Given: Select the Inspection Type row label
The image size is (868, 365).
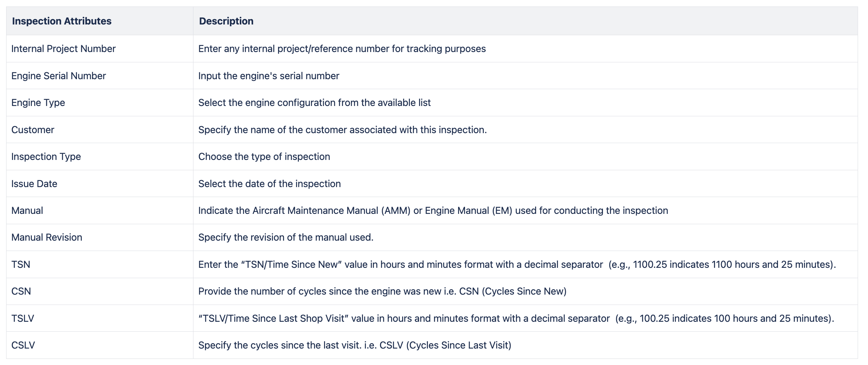Looking at the screenshot, I should pyautogui.click(x=46, y=156).
